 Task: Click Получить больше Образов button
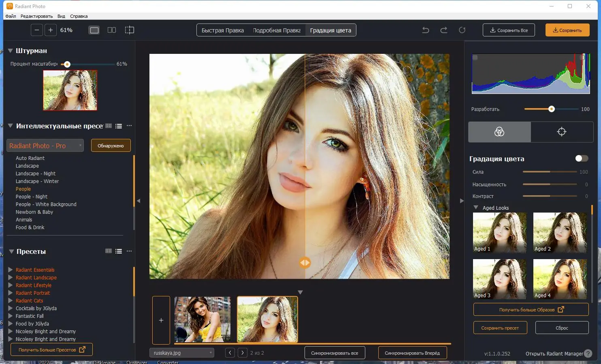[531, 310]
